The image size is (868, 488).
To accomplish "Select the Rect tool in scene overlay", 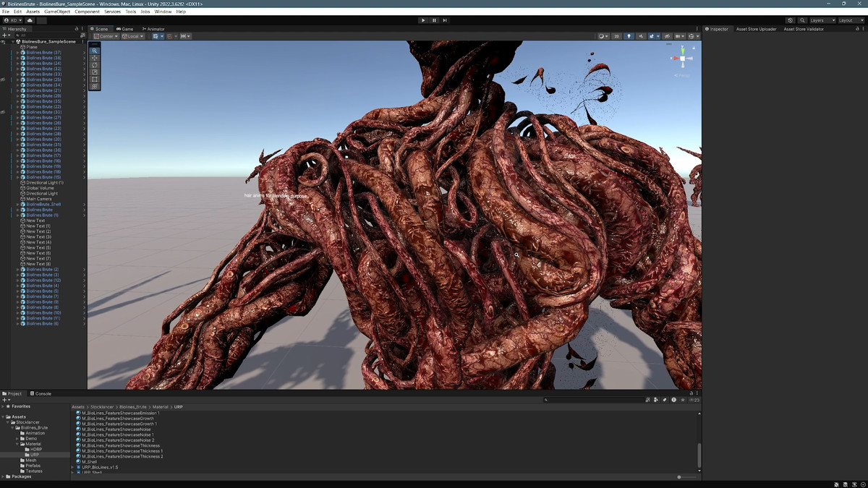I will (95, 80).
